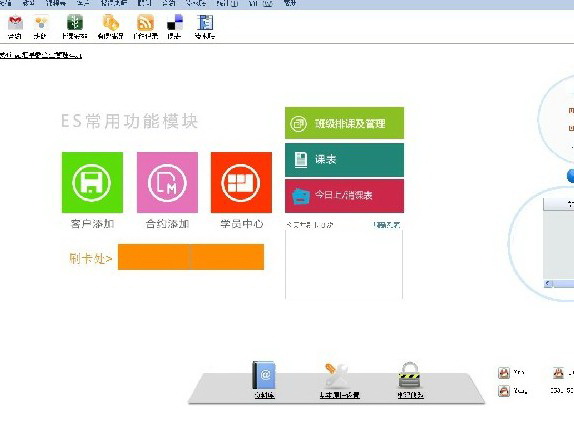Viewport: 574px width, 426px height.
Task: Open the orange RSS feed toolbar icon
Action: coord(145,23)
